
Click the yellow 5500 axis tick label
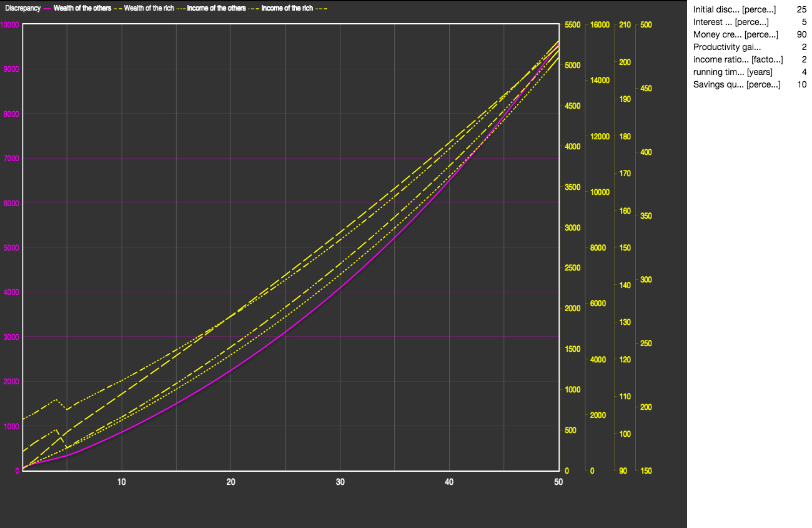click(573, 25)
